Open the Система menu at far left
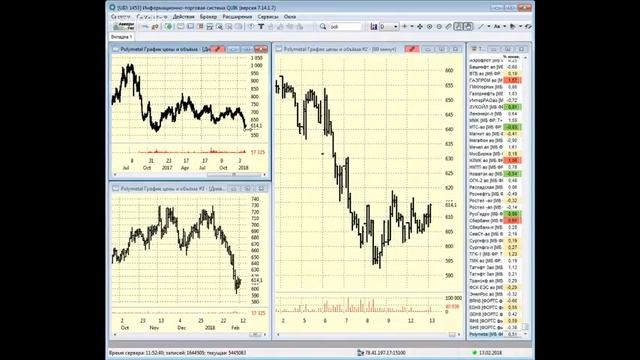640x360 pixels. (120, 17)
